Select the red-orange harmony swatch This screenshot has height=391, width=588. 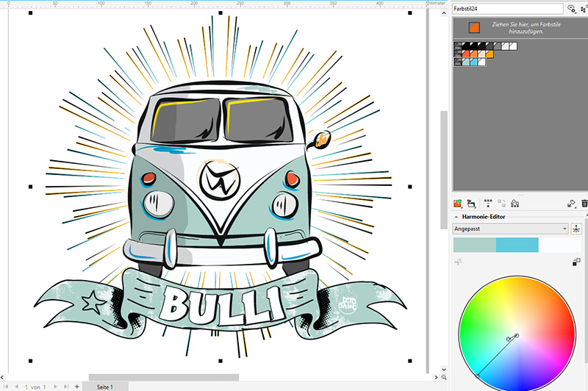click(x=466, y=54)
